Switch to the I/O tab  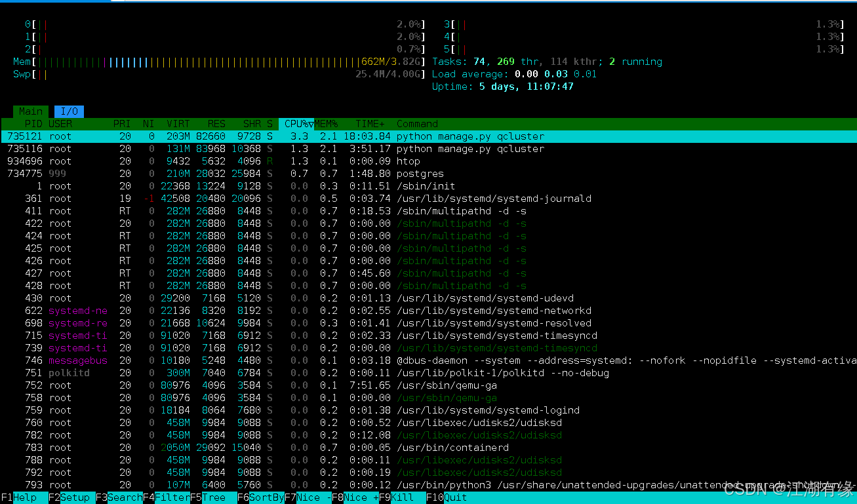(69, 111)
